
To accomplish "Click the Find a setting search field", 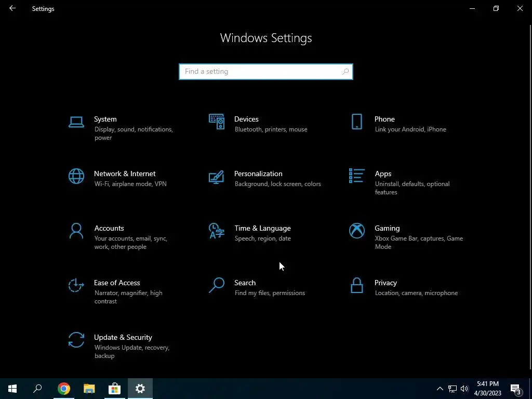I will (266, 72).
